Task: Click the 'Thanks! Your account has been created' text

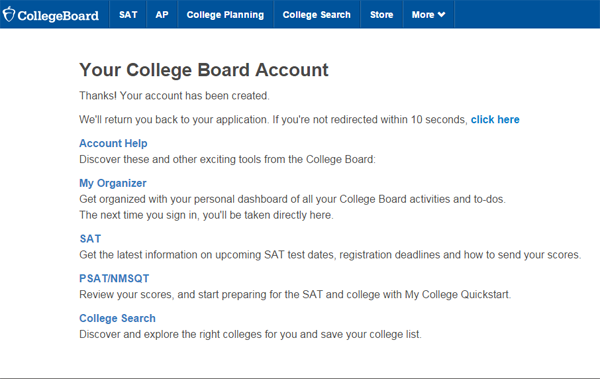Action: click(174, 96)
